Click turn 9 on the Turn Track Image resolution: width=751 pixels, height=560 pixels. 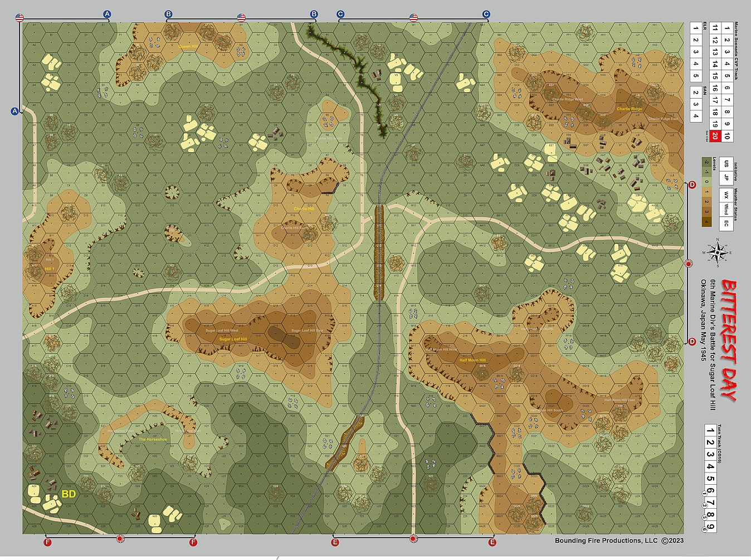710,527
